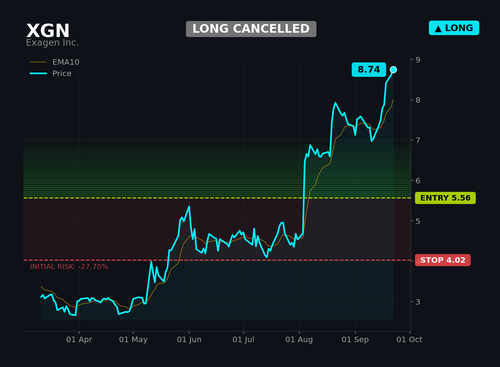This screenshot has width=500, height=367.
Task: Click the 01 Aug axis label
Action: coord(299,340)
